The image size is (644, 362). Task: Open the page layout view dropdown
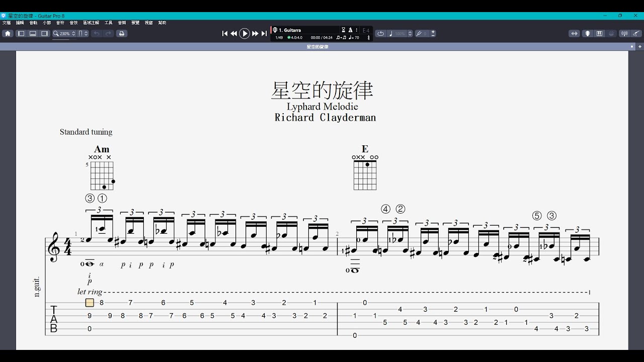point(84,34)
